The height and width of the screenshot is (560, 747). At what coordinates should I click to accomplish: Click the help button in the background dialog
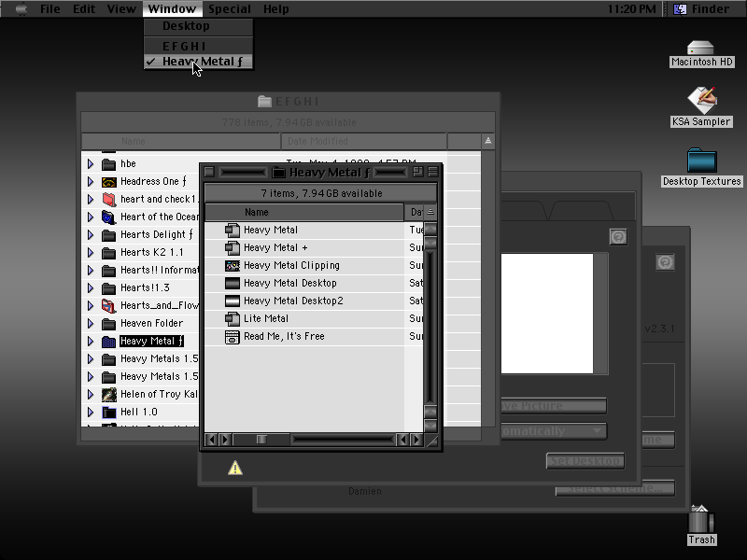(x=618, y=237)
